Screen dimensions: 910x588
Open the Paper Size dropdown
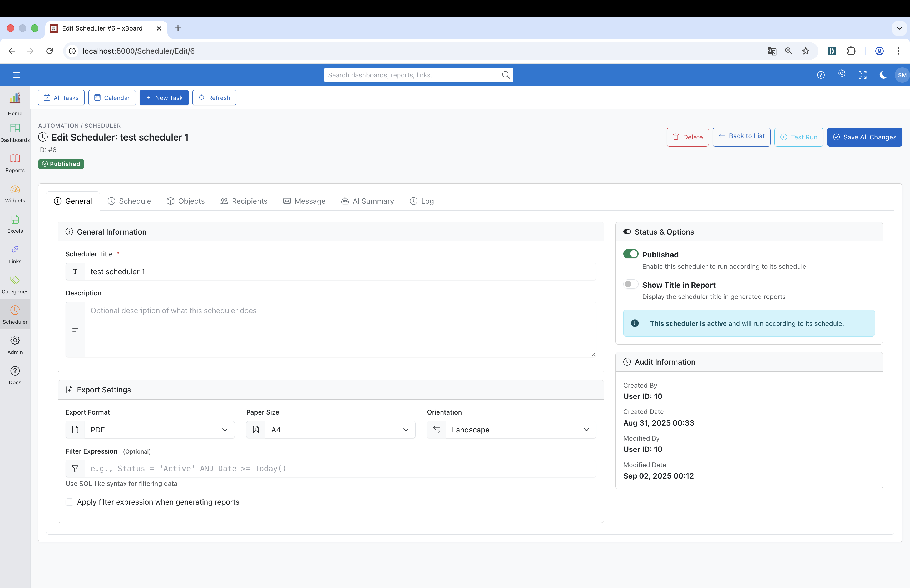point(331,430)
